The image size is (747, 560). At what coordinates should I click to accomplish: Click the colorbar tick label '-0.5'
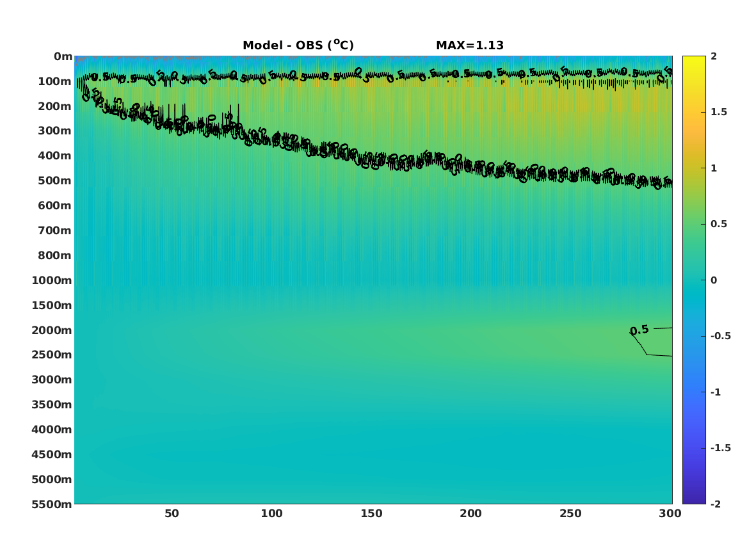coord(721,336)
